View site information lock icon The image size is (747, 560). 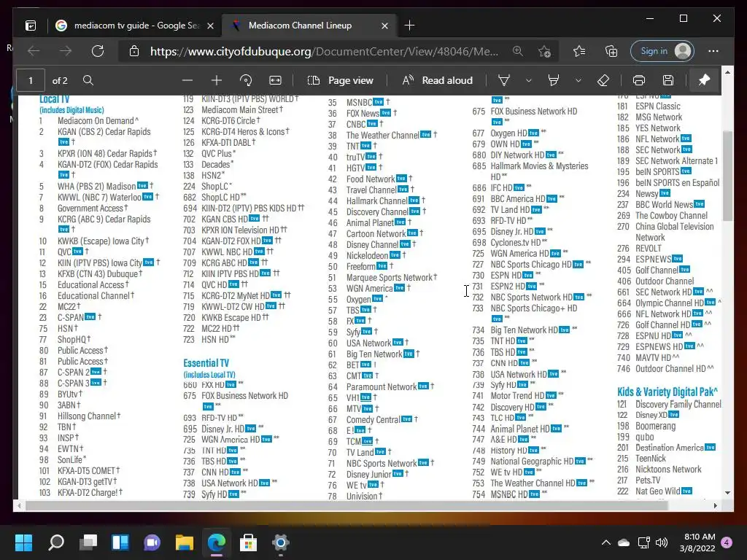[x=134, y=51]
